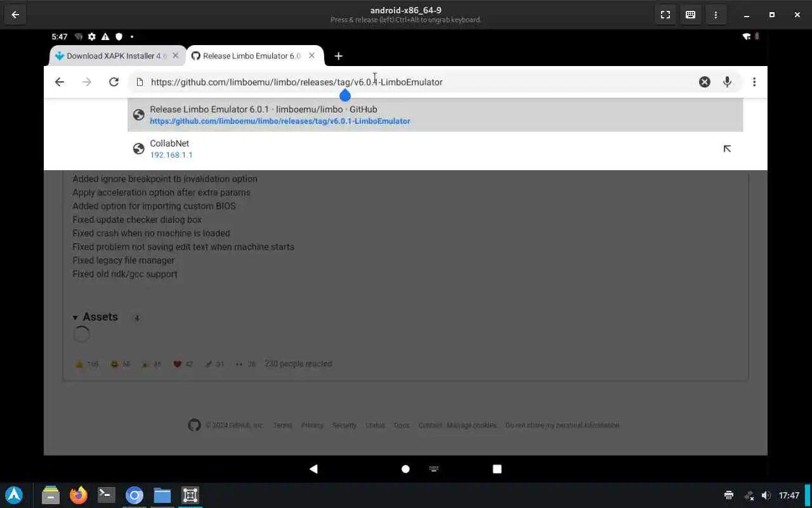The height and width of the screenshot is (508, 812).
Task: Click the globe icon beside CollabNet
Action: point(139,149)
